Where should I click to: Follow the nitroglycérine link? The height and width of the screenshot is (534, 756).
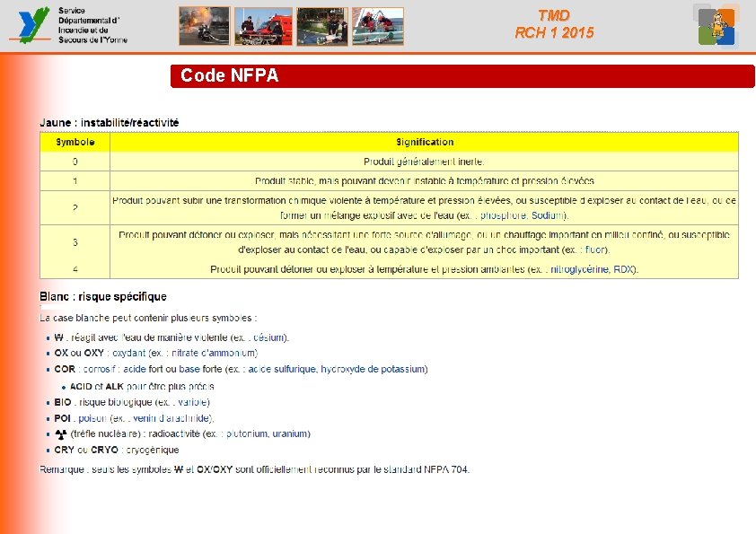pyautogui.click(x=579, y=269)
